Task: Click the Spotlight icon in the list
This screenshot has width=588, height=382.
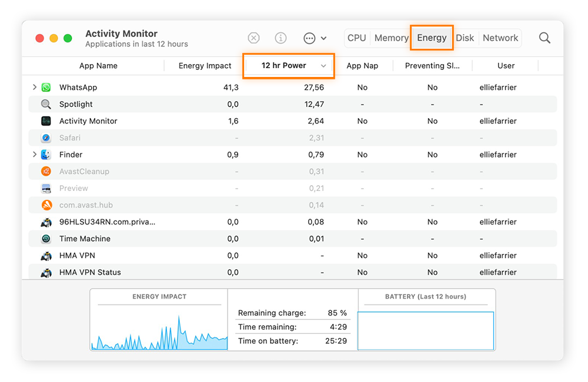Action: (46, 104)
